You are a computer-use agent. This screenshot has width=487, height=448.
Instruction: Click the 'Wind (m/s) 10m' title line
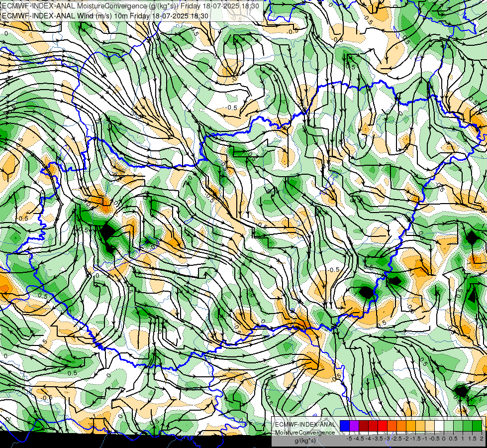click(105, 15)
